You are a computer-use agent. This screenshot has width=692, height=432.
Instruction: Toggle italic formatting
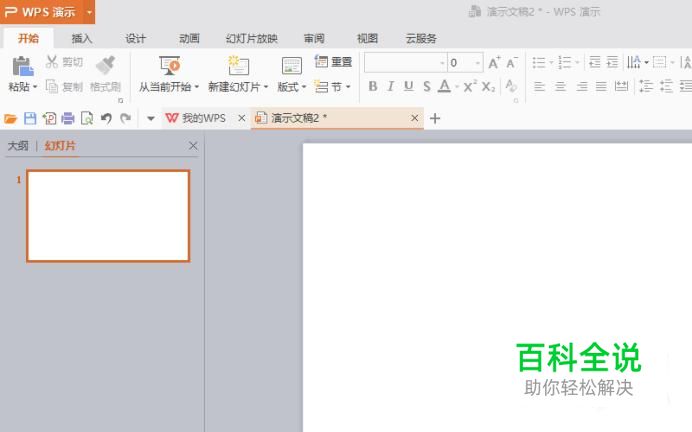pyautogui.click(x=391, y=86)
